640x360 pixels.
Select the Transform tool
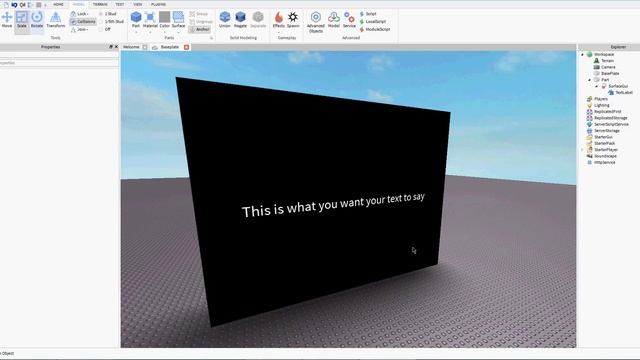pyautogui.click(x=56, y=20)
